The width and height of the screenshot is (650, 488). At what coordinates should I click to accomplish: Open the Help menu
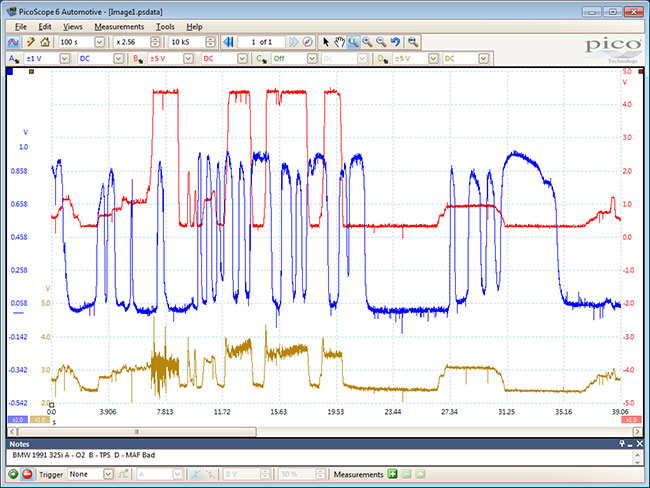(194, 27)
